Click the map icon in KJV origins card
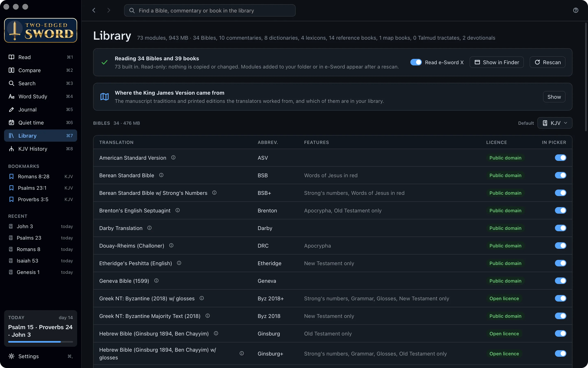The image size is (588, 368). click(x=105, y=97)
